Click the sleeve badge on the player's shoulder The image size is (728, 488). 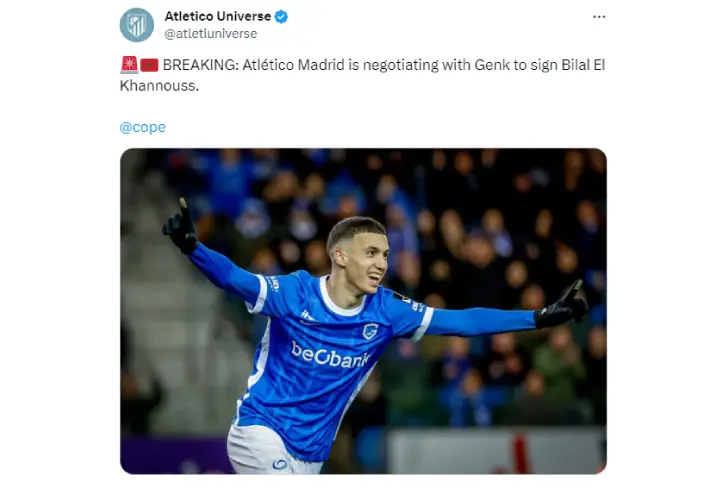click(x=410, y=301)
